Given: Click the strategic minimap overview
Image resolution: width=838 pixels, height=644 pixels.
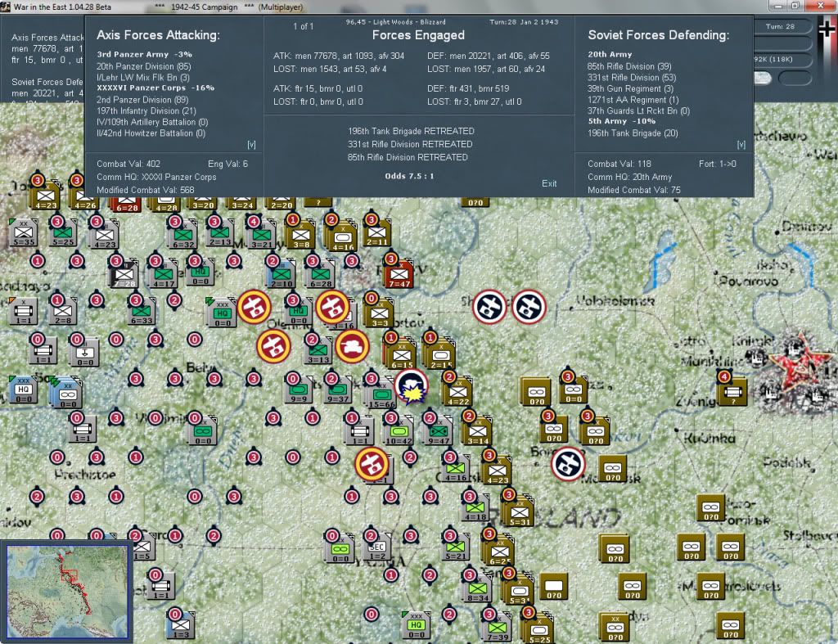Looking at the screenshot, I should point(67,591).
